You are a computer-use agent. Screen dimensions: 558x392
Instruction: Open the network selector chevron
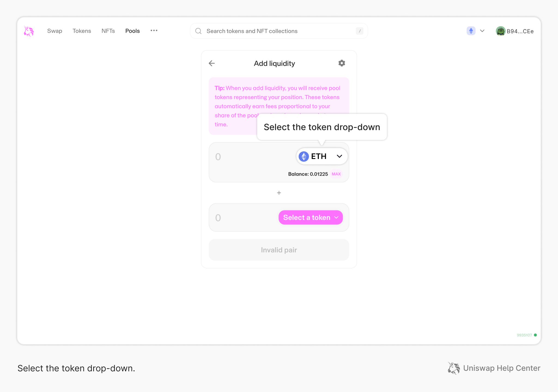(482, 31)
